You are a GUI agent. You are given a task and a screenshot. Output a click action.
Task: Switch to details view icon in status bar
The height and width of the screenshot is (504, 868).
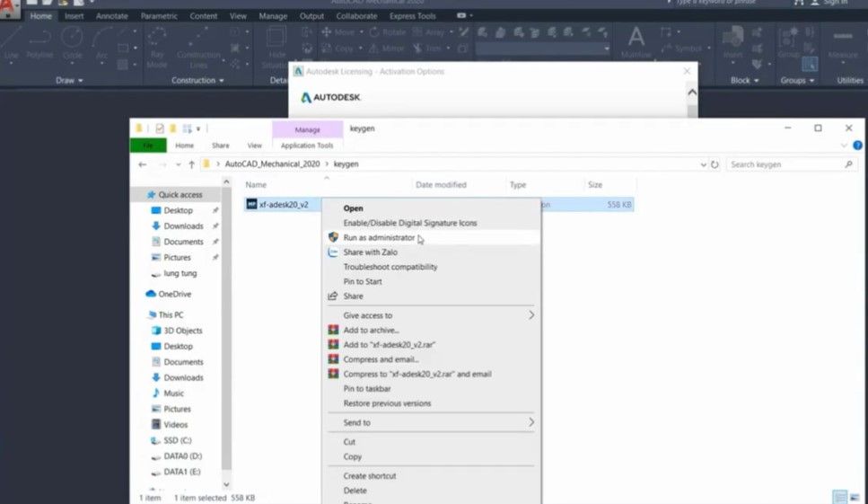coord(840,497)
